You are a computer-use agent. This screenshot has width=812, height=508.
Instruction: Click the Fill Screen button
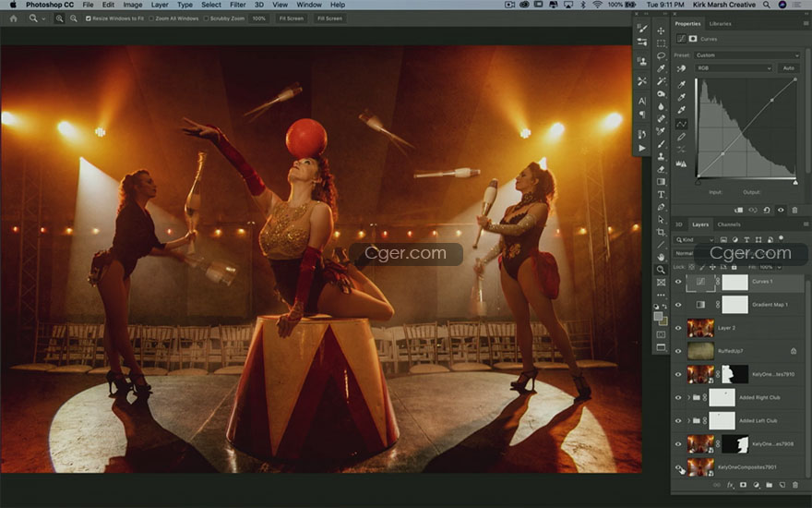pyautogui.click(x=329, y=18)
